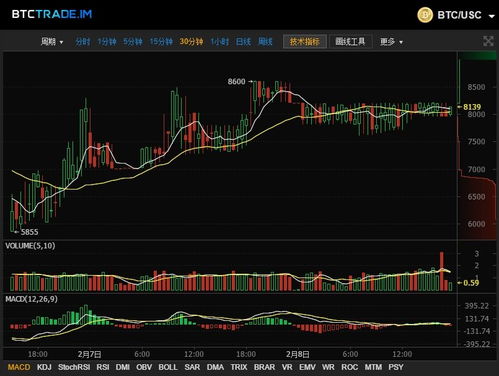Viewport: 499px width, 376px height.
Task: Select the StochRSI indicator
Action: pyautogui.click(x=74, y=367)
